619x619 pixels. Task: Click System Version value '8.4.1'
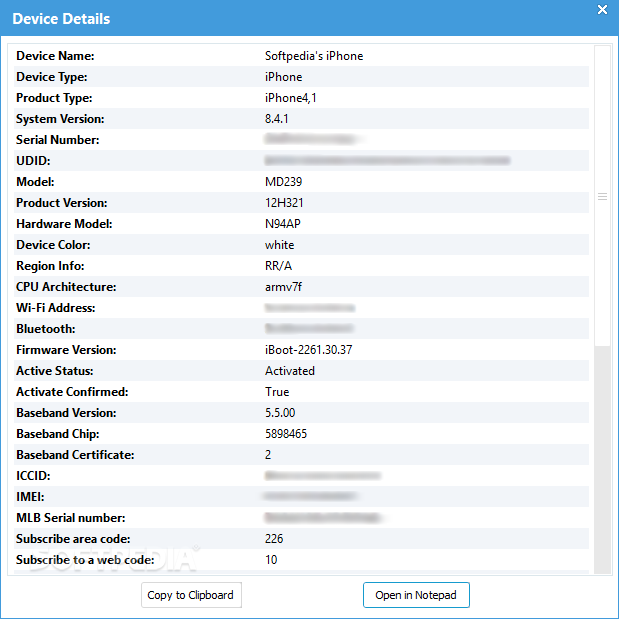276,119
